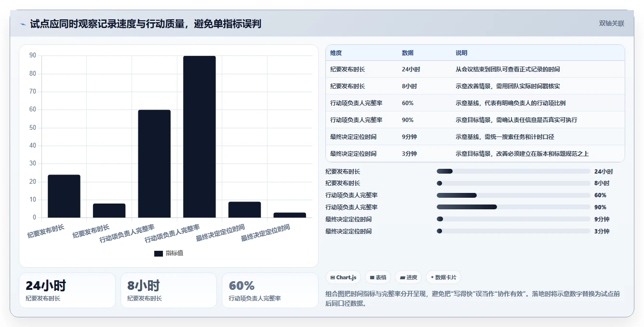This screenshot has width=644, height=327.
Task: Click the 60% value in the table
Action: click(408, 103)
